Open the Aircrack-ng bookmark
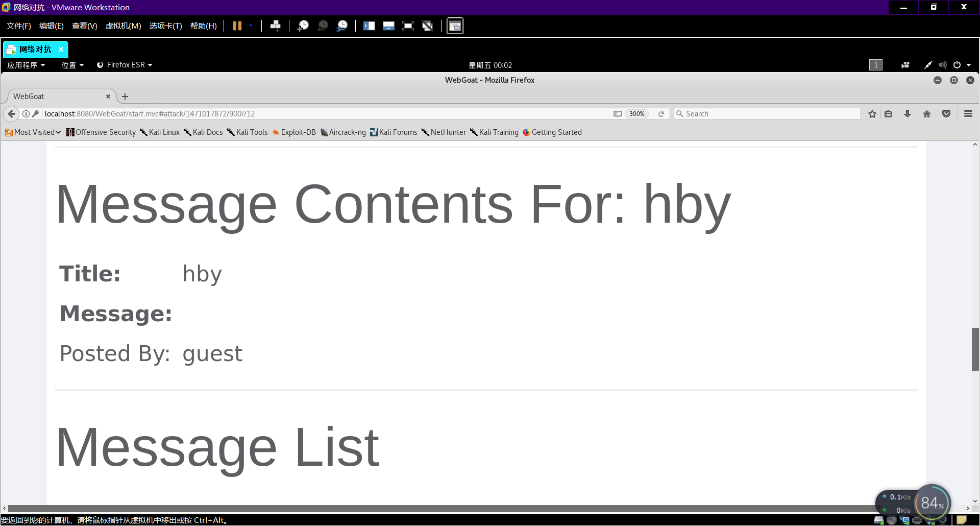This screenshot has height=526, width=980. pos(343,132)
